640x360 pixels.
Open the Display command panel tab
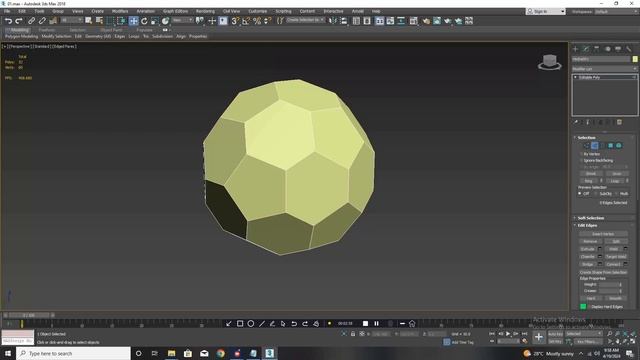(x=618, y=49)
